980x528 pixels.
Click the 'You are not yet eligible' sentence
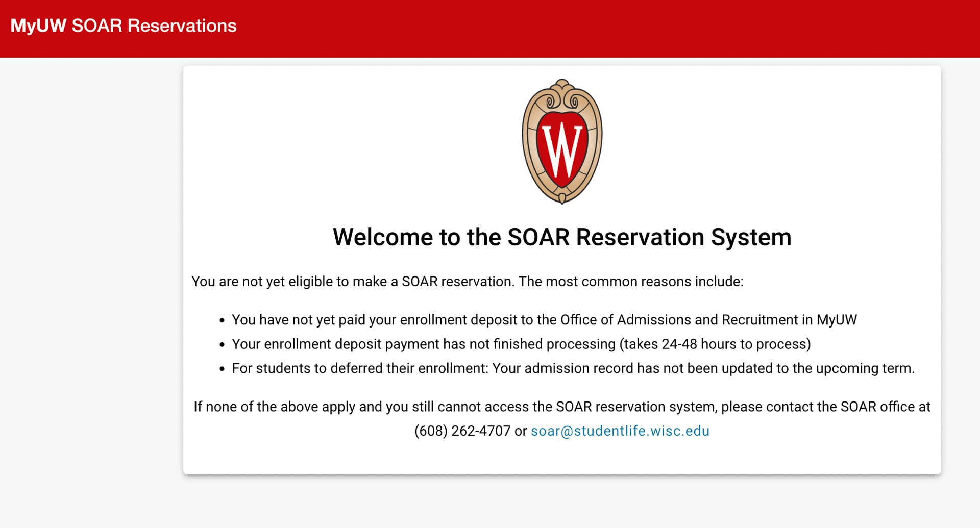tap(468, 282)
